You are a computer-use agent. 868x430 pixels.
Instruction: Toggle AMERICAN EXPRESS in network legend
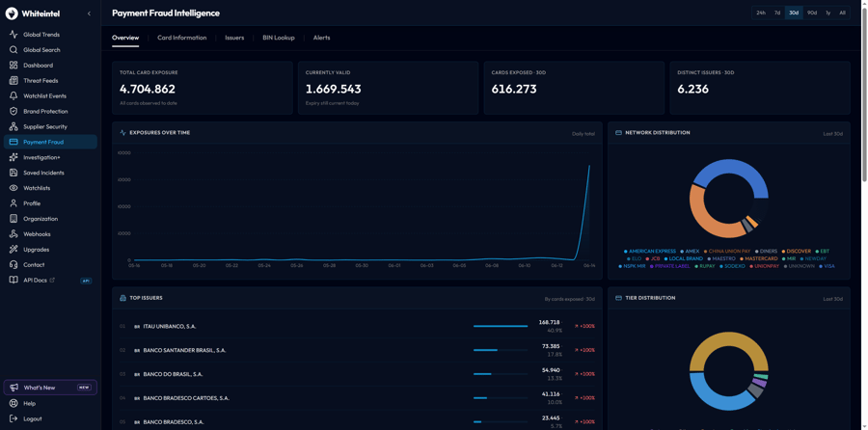pos(649,252)
